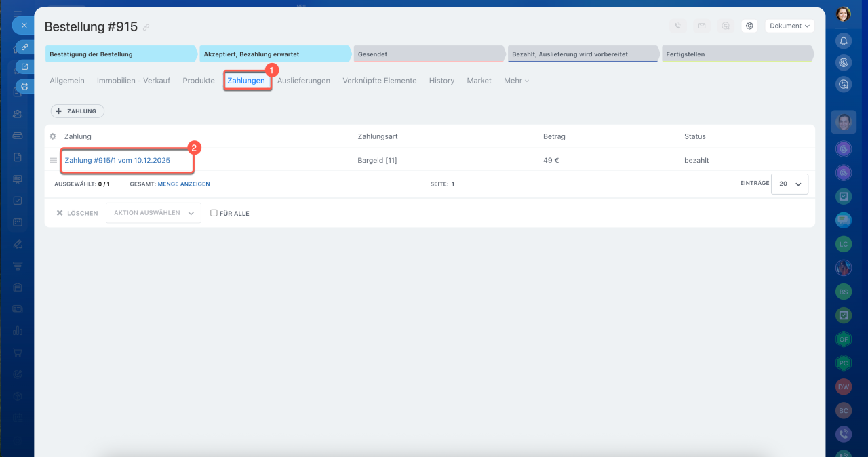
Task: Expand the 'Aktion auswählen' dropdown
Action: (x=153, y=213)
